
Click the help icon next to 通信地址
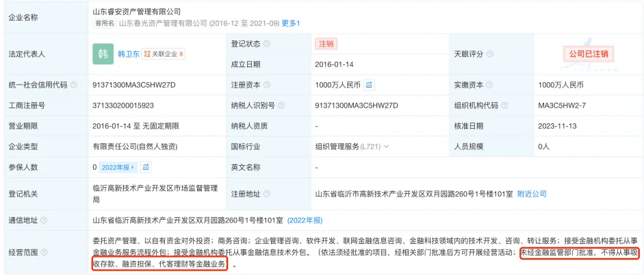(44, 220)
